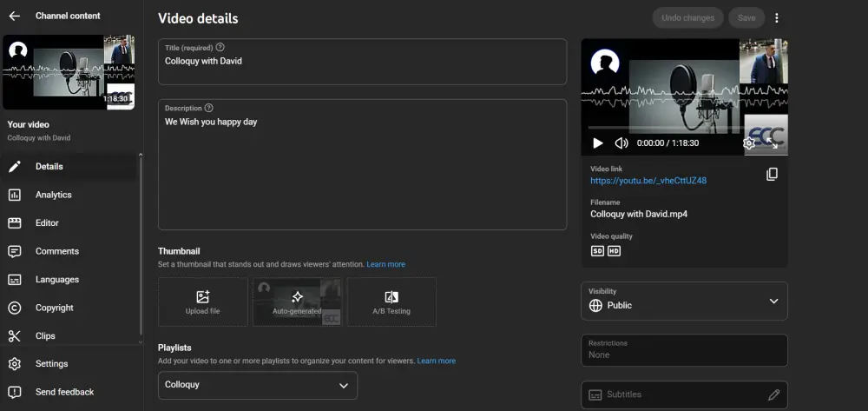
Task: Copy the video link with the copy icon
Action: coord(772,175)
